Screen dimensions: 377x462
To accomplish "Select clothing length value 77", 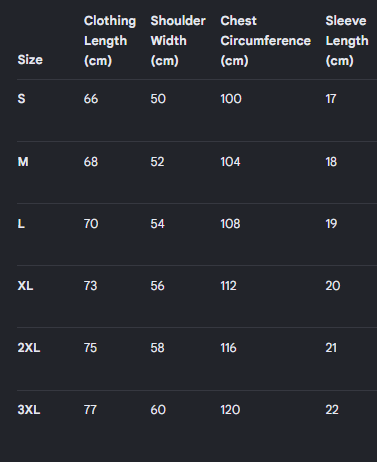I will point(90,410).
